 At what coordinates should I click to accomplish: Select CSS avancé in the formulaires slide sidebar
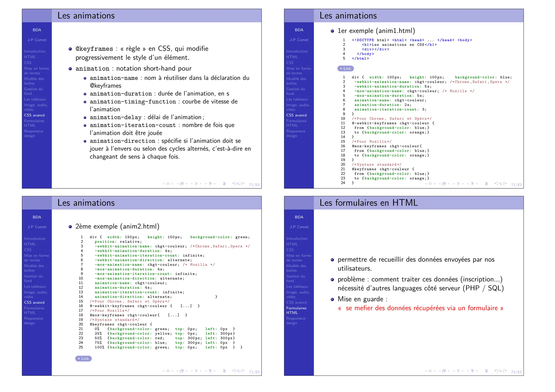[x=296, y=303]
